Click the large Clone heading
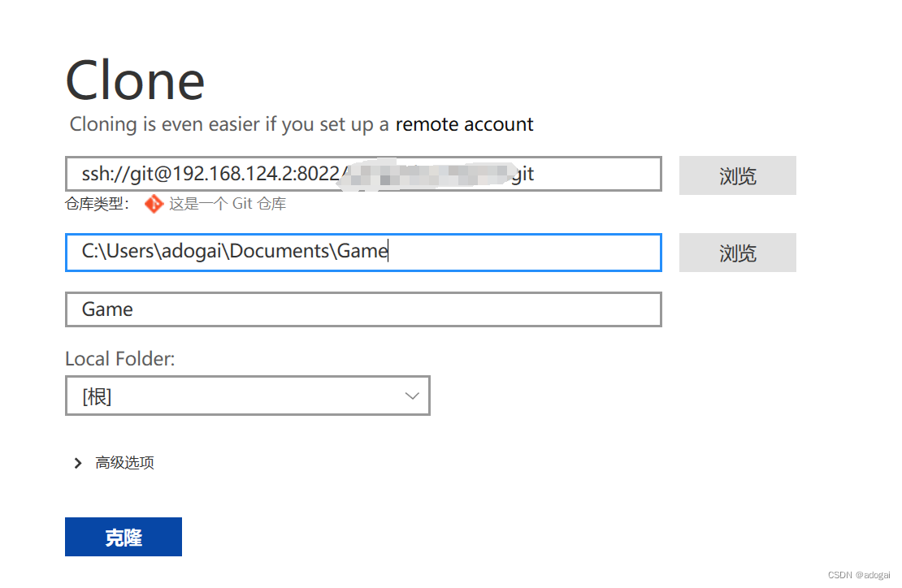Viewport: 902px width, 588px height. [135, 80]
